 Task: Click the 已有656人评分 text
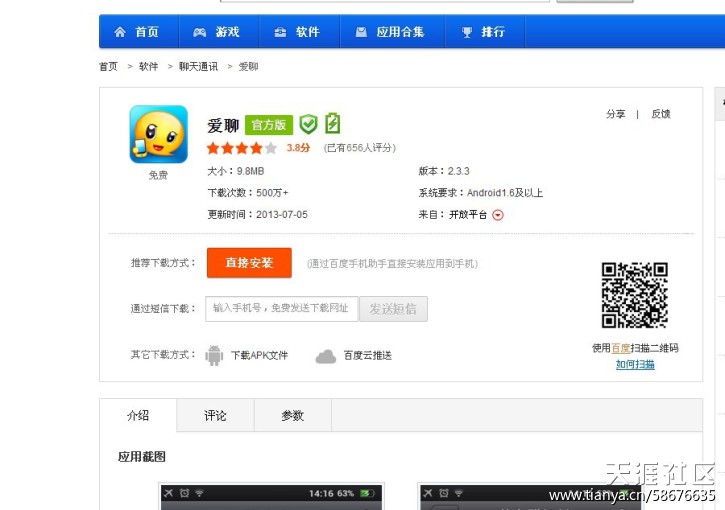coord(360,148)
